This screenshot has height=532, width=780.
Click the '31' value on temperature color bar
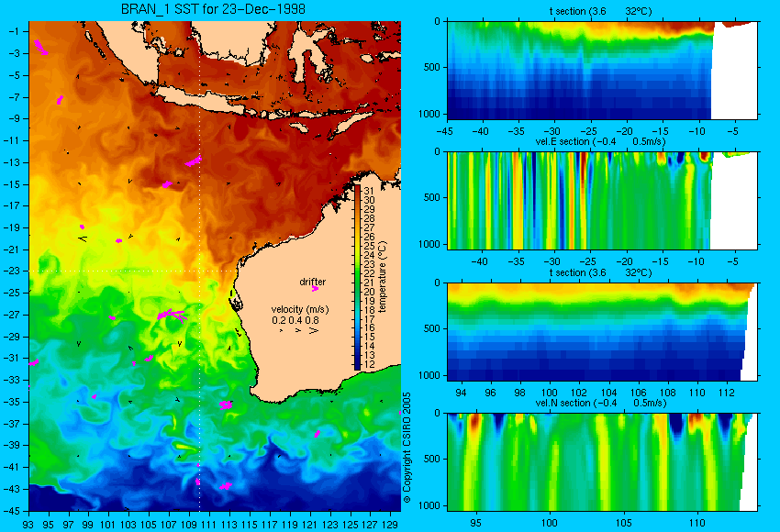tap(369, 191)
